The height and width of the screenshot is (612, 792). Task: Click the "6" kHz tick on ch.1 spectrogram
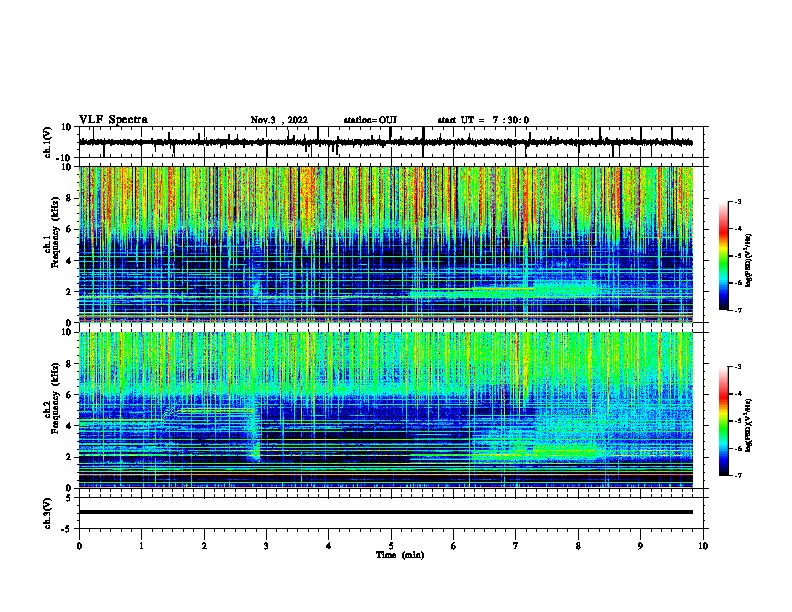pos(70,230)
